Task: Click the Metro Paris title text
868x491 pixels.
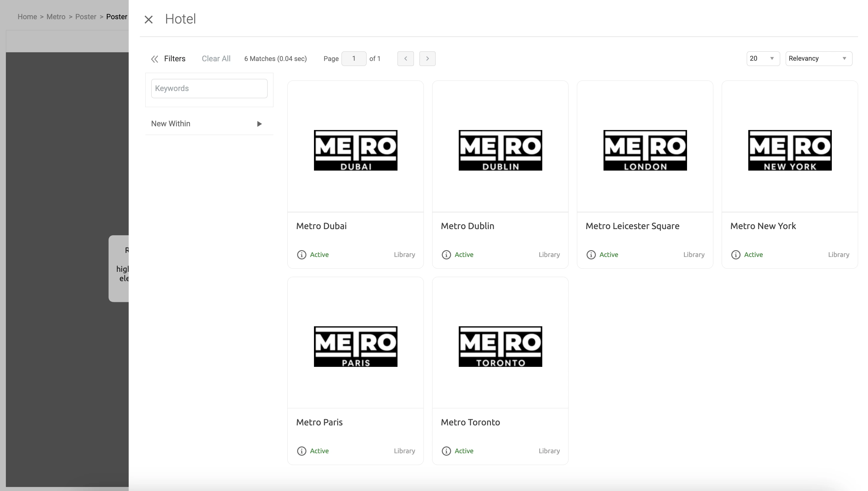Action: click(x=320, y=422)
